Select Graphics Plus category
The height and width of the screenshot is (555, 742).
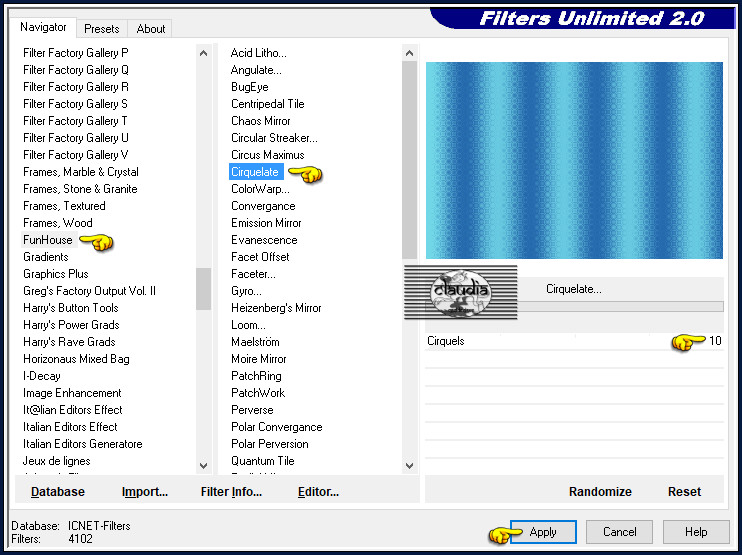(56, 274)
